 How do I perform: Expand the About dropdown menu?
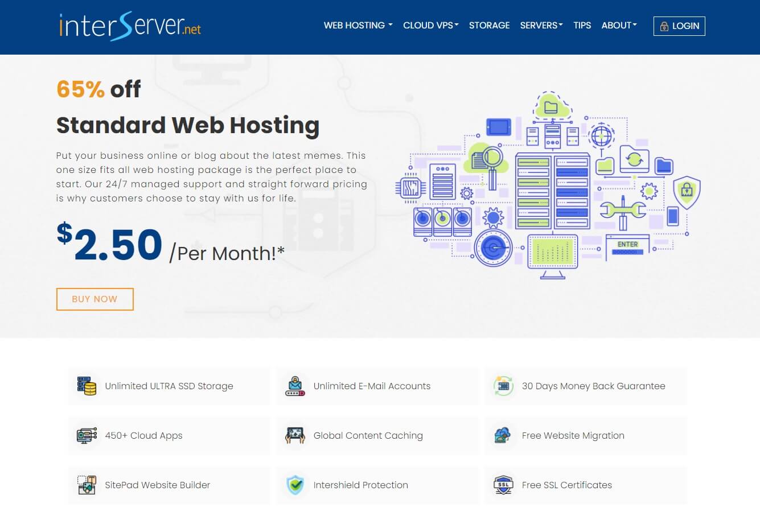pos(619,26)
